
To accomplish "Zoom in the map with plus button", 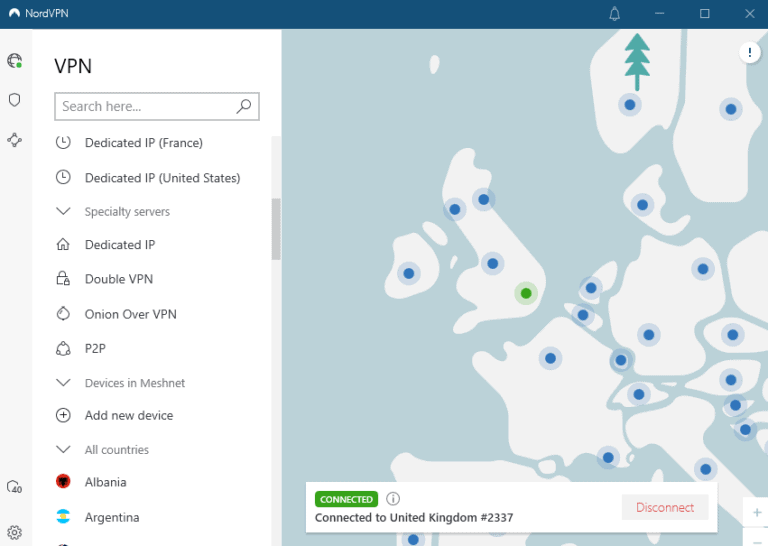I will 756,512.
